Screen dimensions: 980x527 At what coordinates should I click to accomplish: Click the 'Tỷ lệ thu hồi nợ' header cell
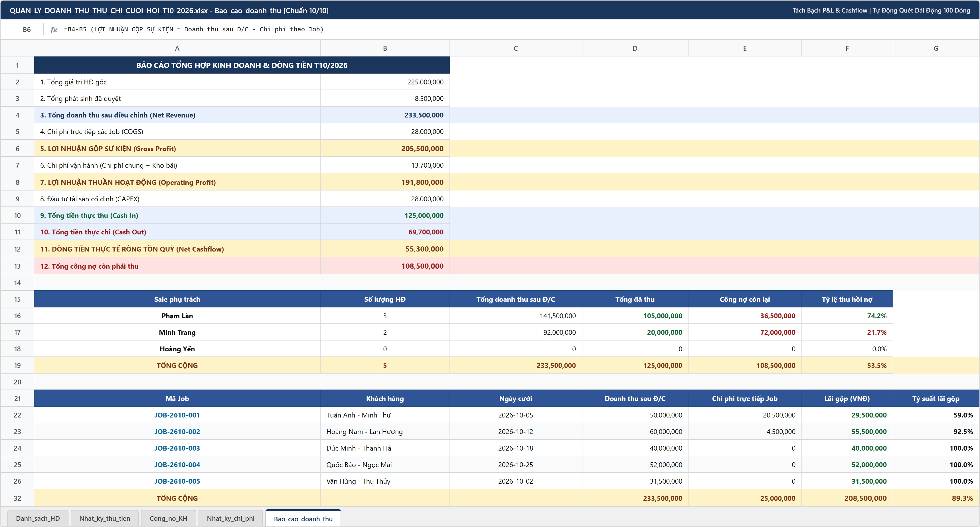[x=847, y=299]
